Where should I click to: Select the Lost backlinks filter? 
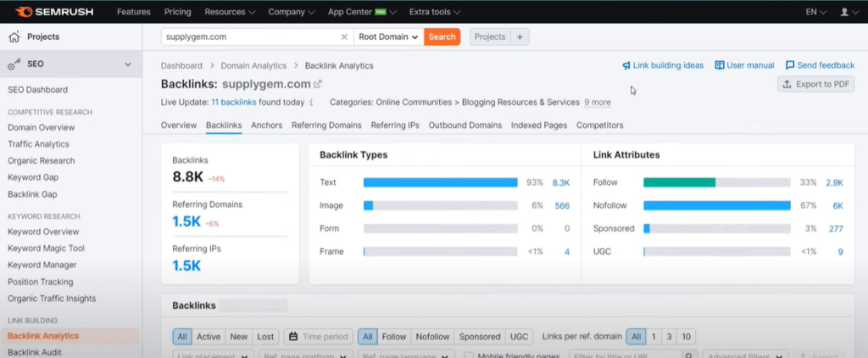pos(265,337)
